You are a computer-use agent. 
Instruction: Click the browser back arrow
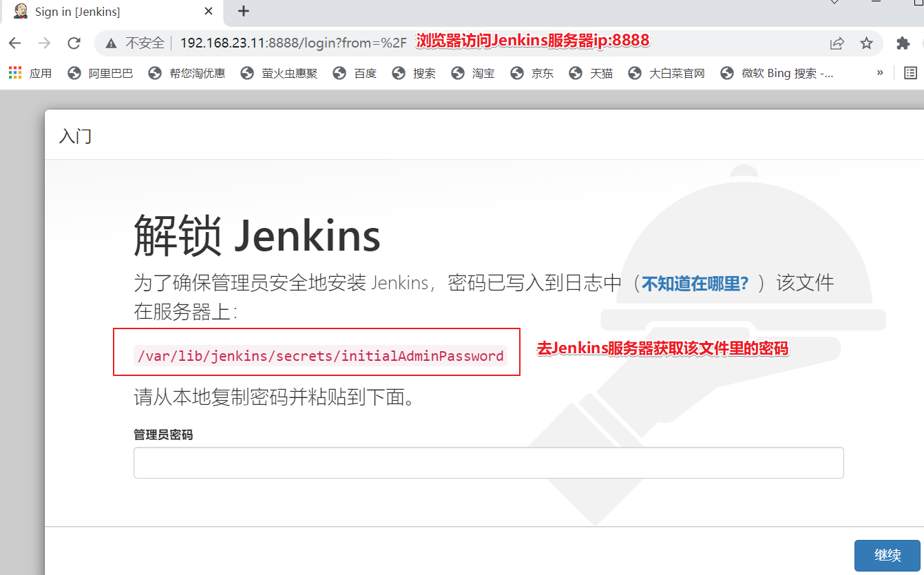(x=14, y=43)
